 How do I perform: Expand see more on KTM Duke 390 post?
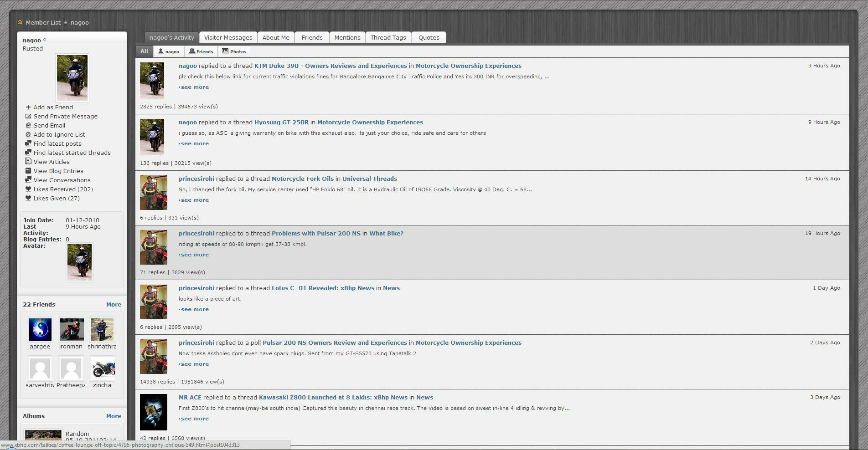click(x=194, y=87)
